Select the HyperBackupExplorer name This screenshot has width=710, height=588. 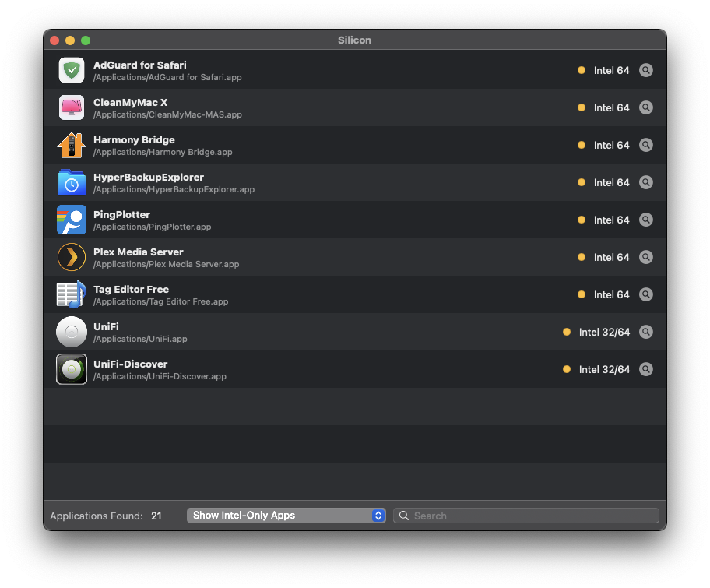point(149,177)
